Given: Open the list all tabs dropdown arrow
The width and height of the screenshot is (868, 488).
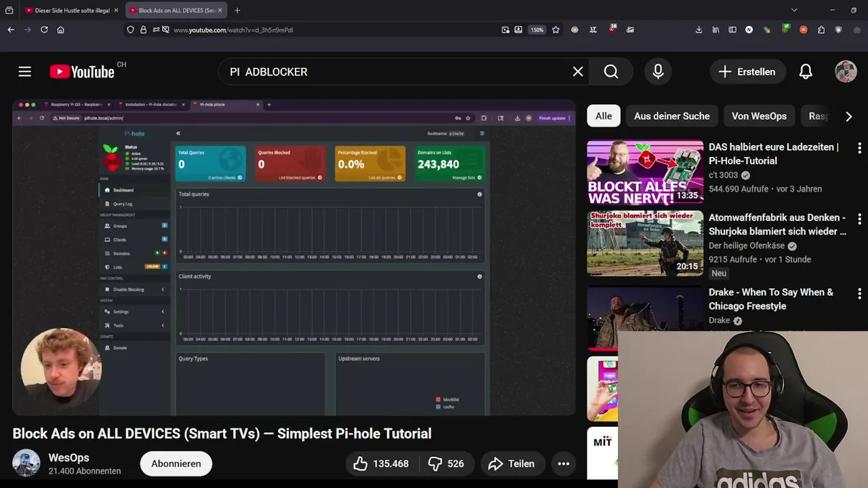Looking at the screenshot, I should pos(794,10).
